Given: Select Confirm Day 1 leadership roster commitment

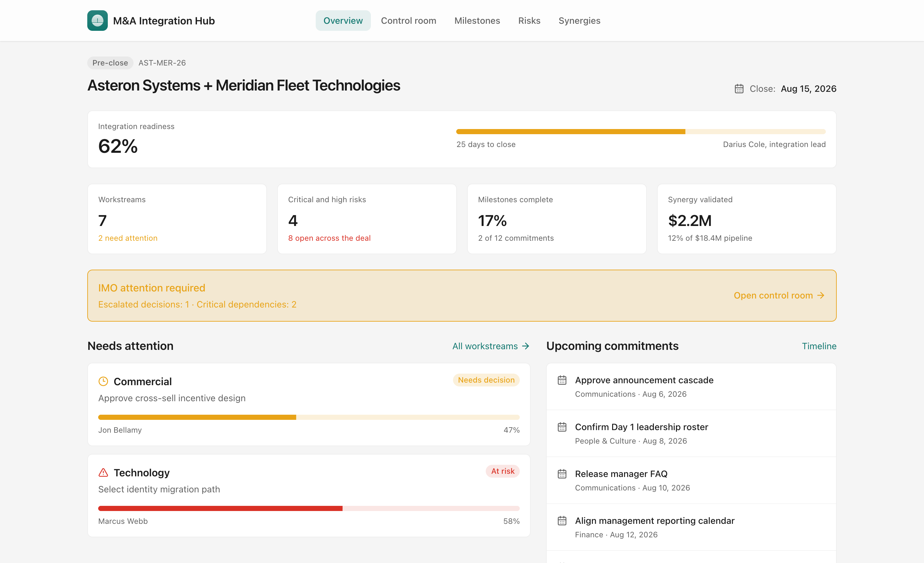Looking at the screenshot, I should coord(691,434).
